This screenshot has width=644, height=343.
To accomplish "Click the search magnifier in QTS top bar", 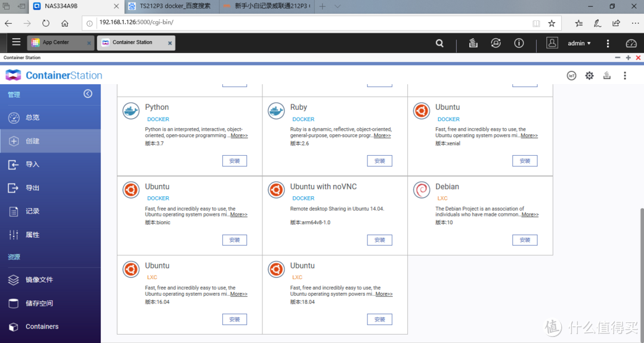I will click(x=439, y=43).
